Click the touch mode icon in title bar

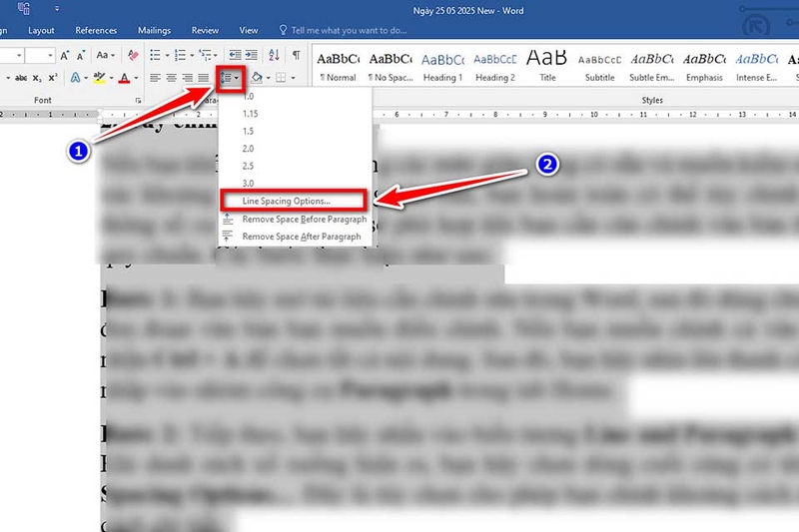[24, 9]
